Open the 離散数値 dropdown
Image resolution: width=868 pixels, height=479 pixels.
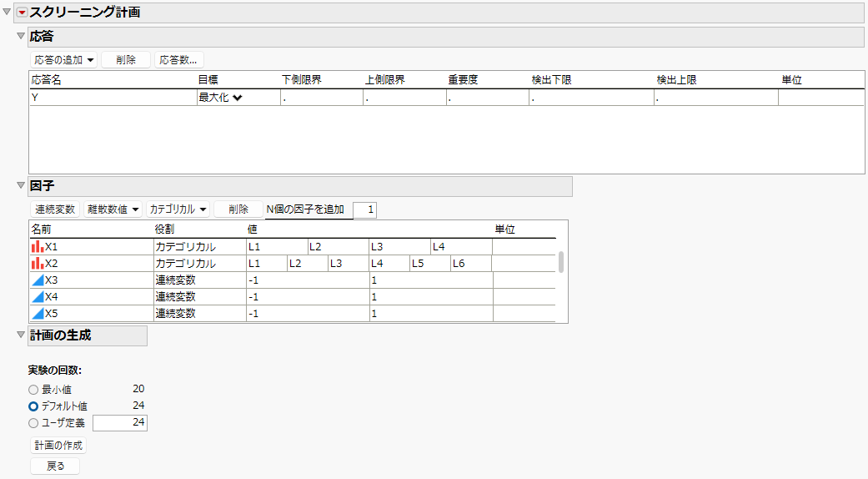click(x=113, y=209)
